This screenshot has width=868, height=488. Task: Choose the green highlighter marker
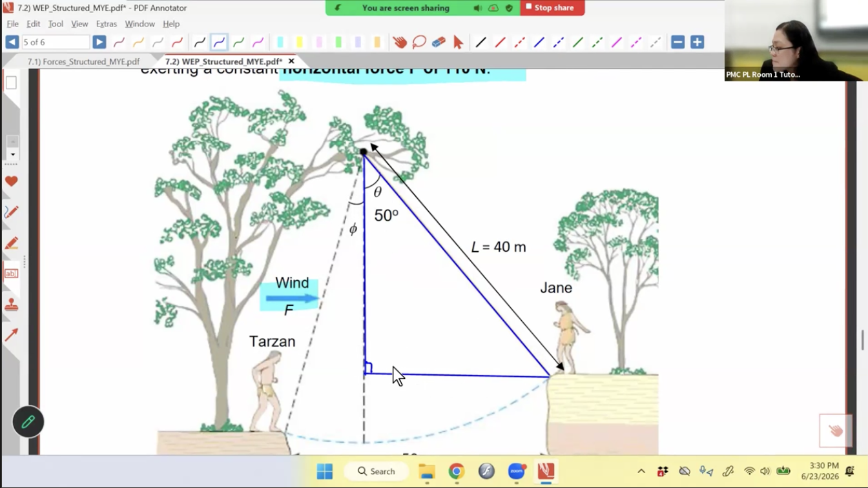[x=338, y=42]
